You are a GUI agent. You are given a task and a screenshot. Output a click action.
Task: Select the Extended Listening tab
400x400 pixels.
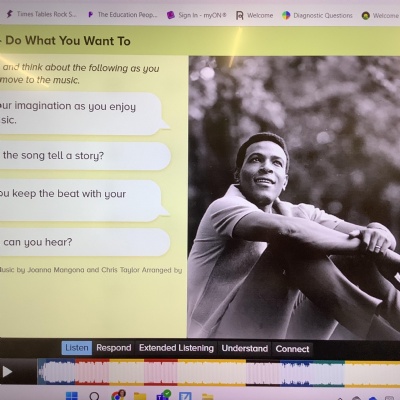pyautogui.click(x=176, y=348)
